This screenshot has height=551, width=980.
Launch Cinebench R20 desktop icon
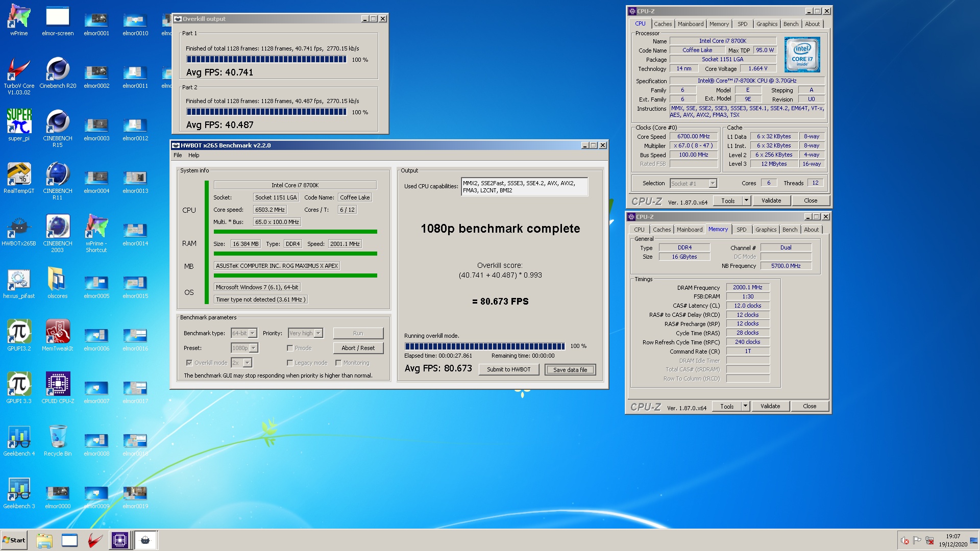point(58,72)
